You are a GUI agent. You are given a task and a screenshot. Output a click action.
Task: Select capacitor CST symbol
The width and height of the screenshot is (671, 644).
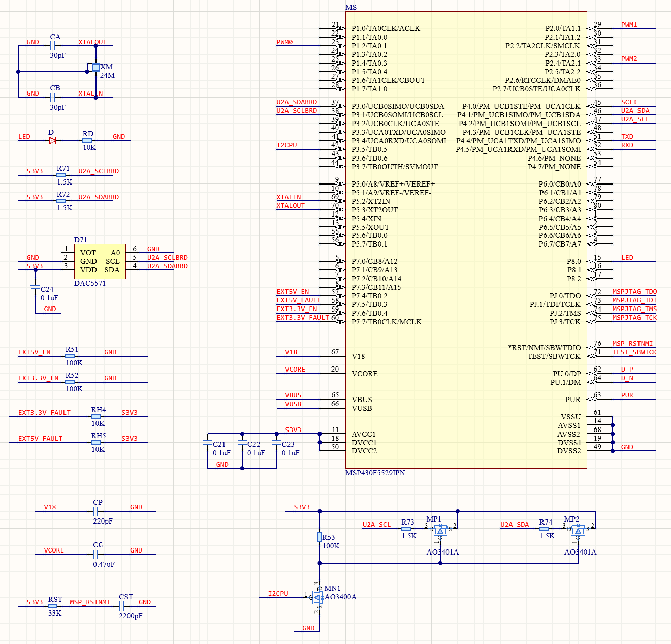point(121,606)
